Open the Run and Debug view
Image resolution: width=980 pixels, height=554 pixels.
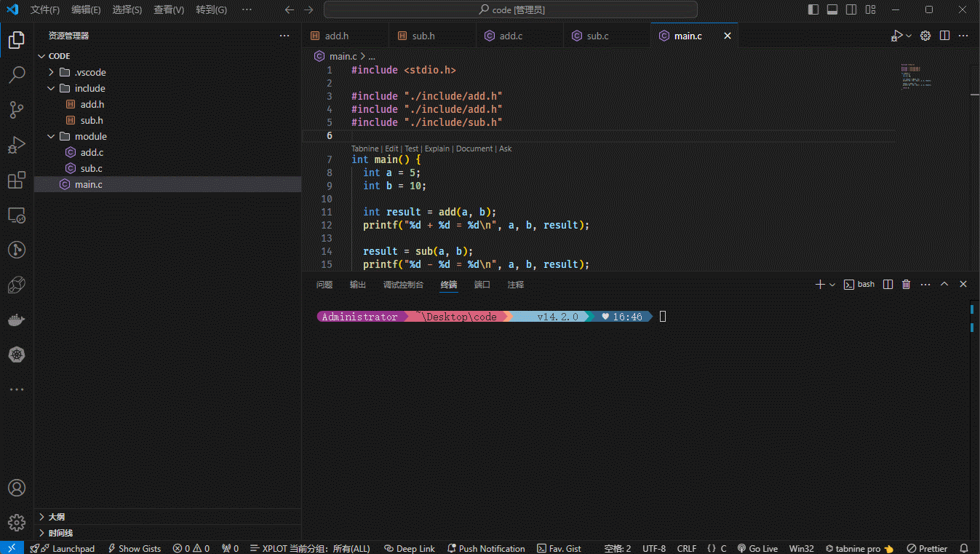tap(17, 145)
